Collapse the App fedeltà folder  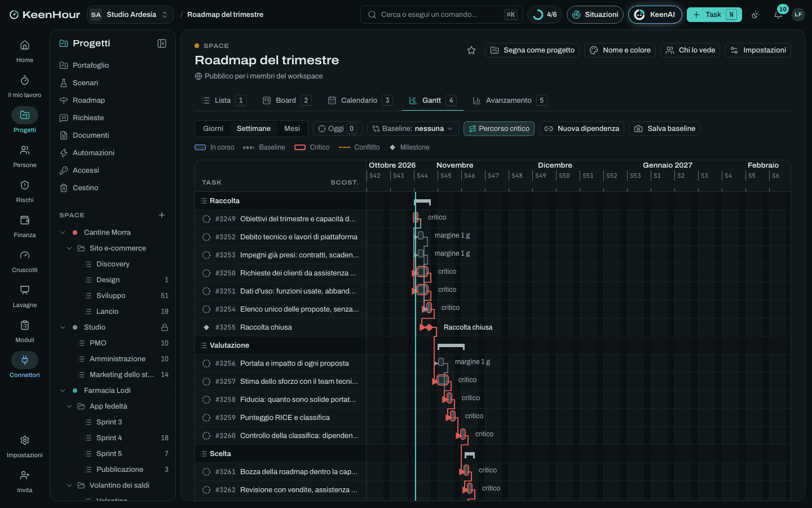coord(69,406)
